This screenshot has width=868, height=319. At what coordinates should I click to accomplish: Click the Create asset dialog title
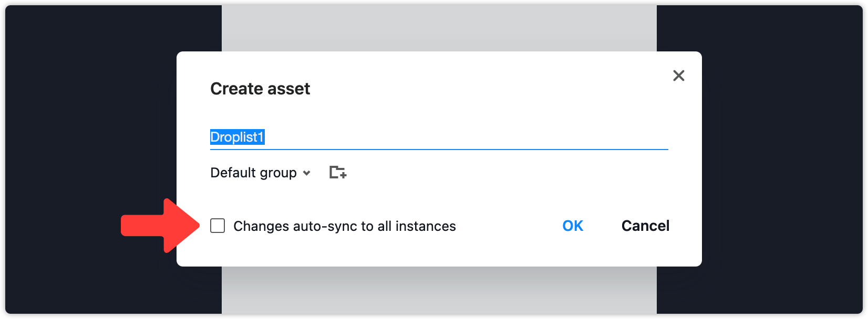tap(260, 89)
